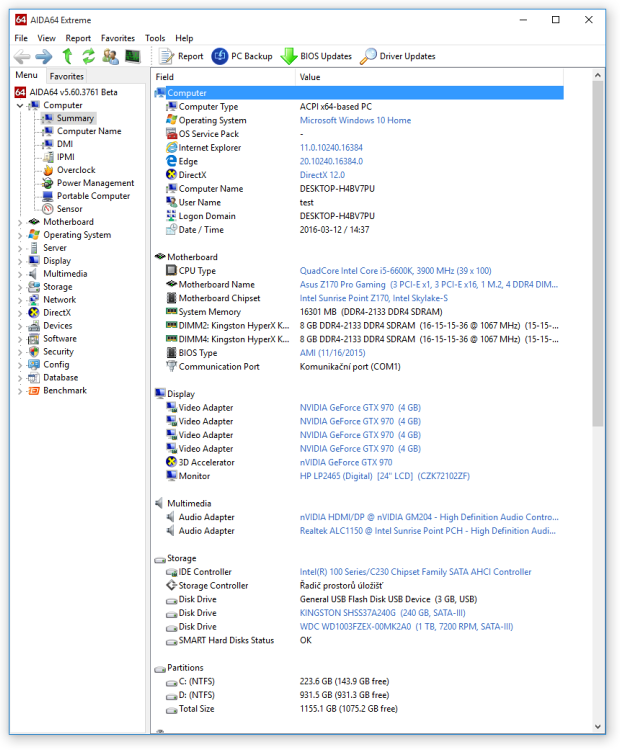The height and width of the screenshot is (750, 620).
Task: Expand the Benchmark tree node
Action: pos(20,391)
